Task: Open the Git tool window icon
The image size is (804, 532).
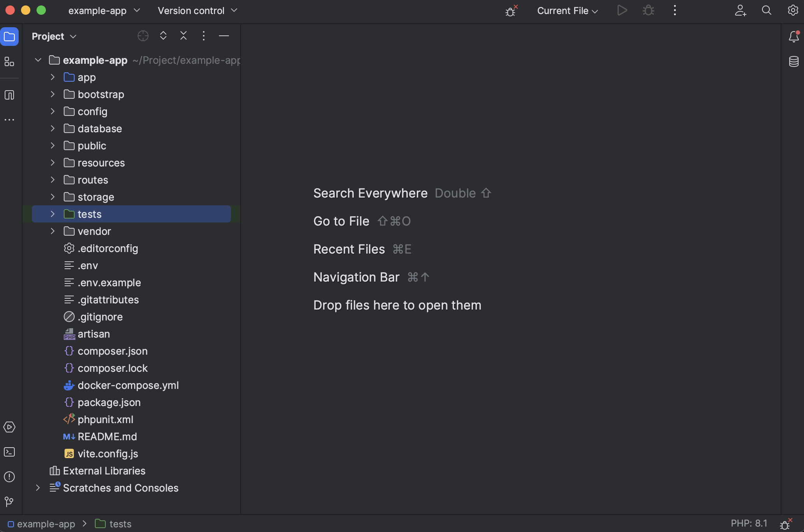Action: pyautogui.click(x=9, y=502)
